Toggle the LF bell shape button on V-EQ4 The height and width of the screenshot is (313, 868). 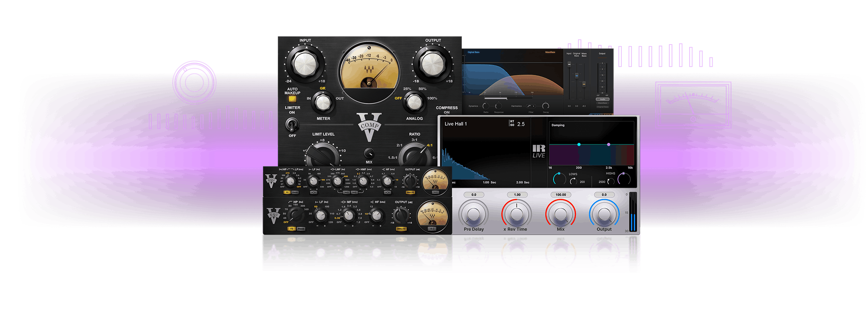[313, 193]
